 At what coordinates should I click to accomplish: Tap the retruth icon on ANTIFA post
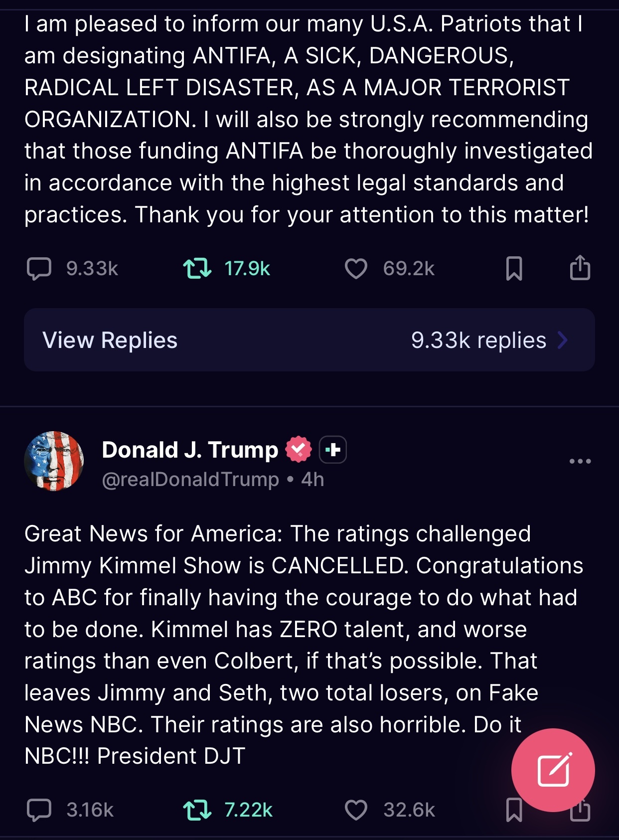[197, 268]
